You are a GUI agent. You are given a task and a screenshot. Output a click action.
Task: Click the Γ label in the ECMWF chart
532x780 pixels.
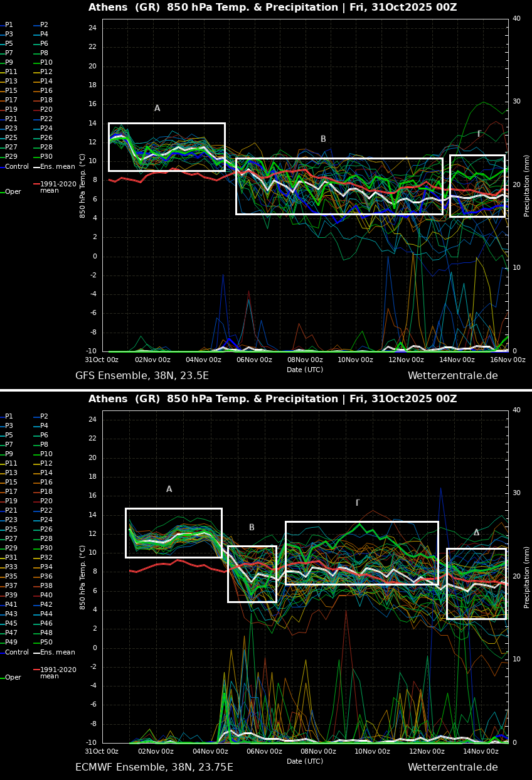click(358, 503)
